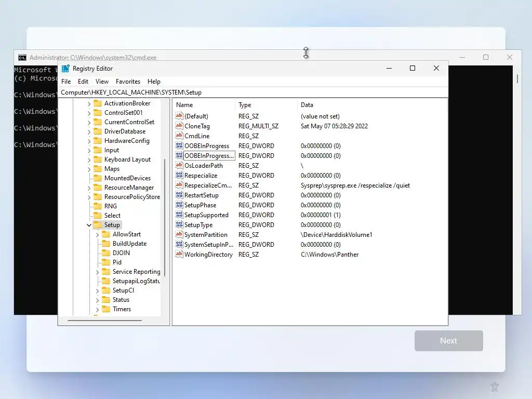Click the Select key folder icon
The image size is (532, 399).
pyautogui.click(x=98, y=216)
